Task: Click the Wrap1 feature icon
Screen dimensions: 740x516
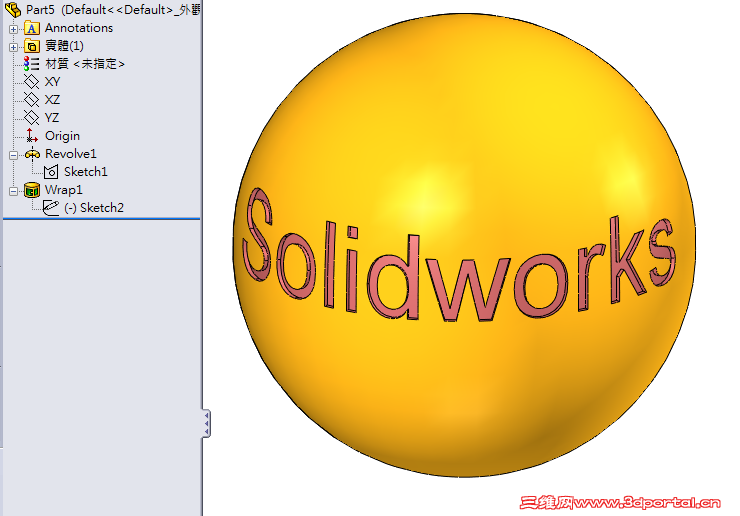Action: [x=32, y=190]
